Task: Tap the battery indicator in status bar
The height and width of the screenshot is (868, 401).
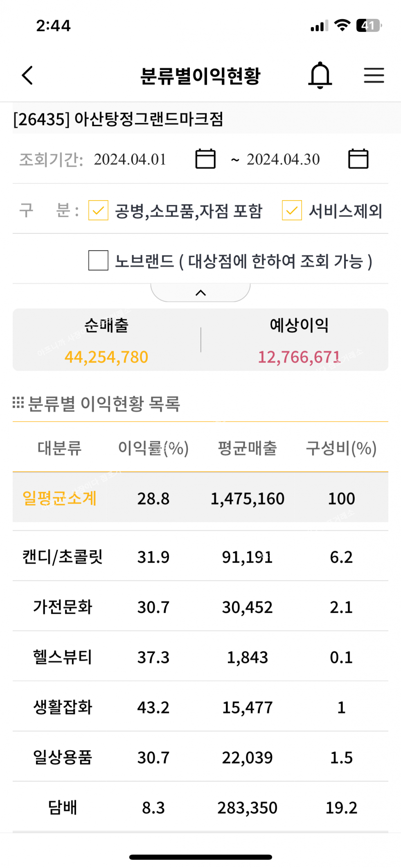Action: (x=369, y=25)
